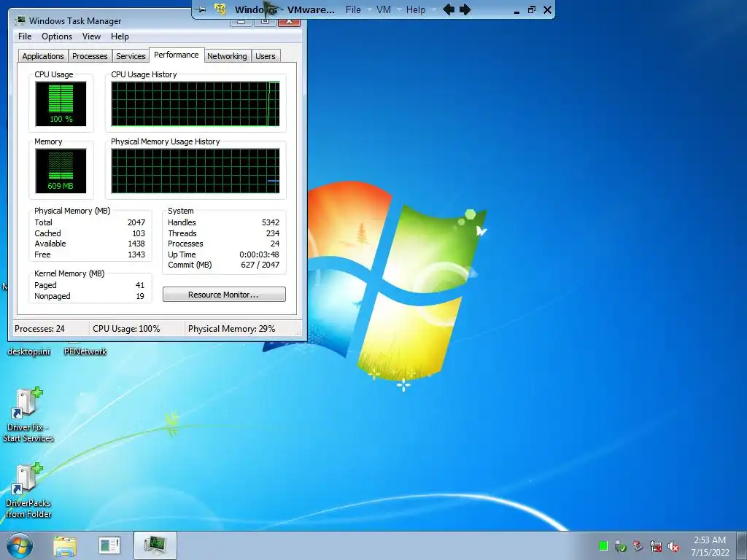The width and height of the screenshot is (747, 560).
Task: Switch to the Services tab
Action: 131,56
